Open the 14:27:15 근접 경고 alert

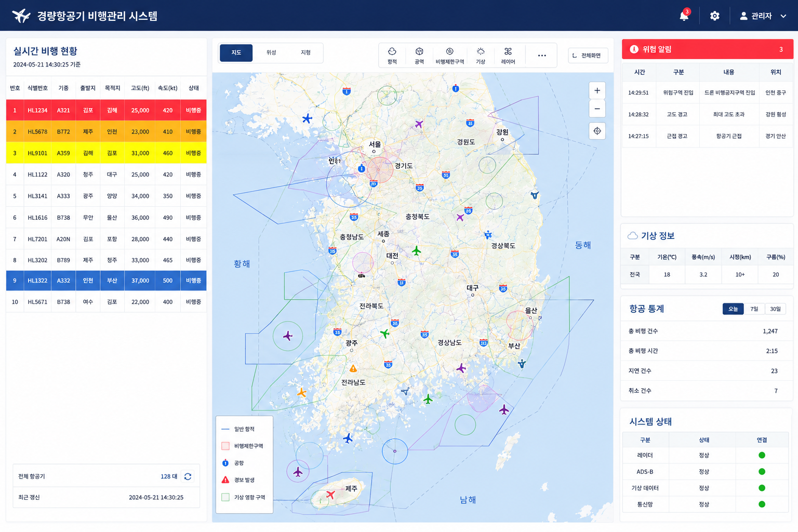tap(708, 136)
